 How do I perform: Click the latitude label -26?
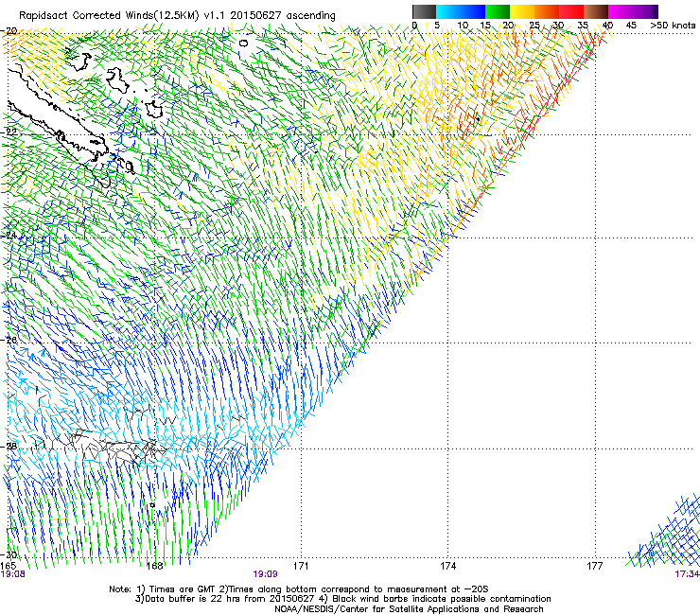tap(9, 340)
